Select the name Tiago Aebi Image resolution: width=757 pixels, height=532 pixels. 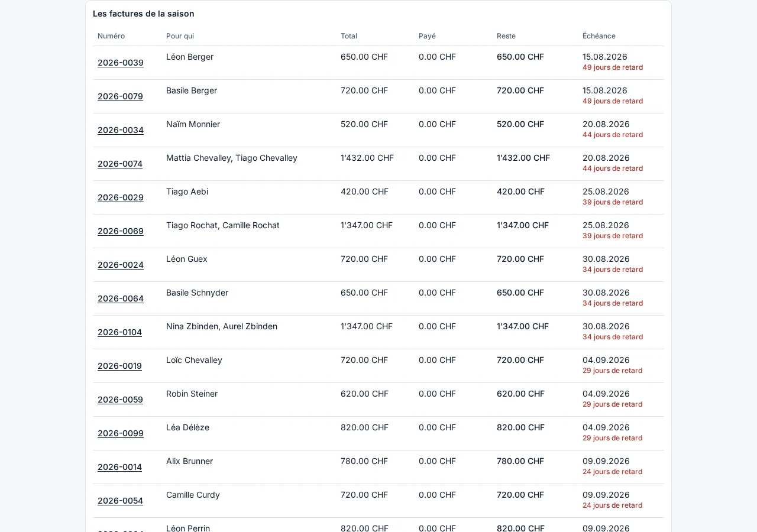click(187, 192)
